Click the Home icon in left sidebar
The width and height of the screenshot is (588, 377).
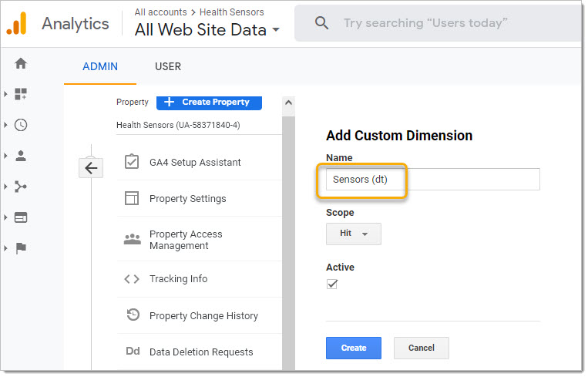click(x=21, y=64)
